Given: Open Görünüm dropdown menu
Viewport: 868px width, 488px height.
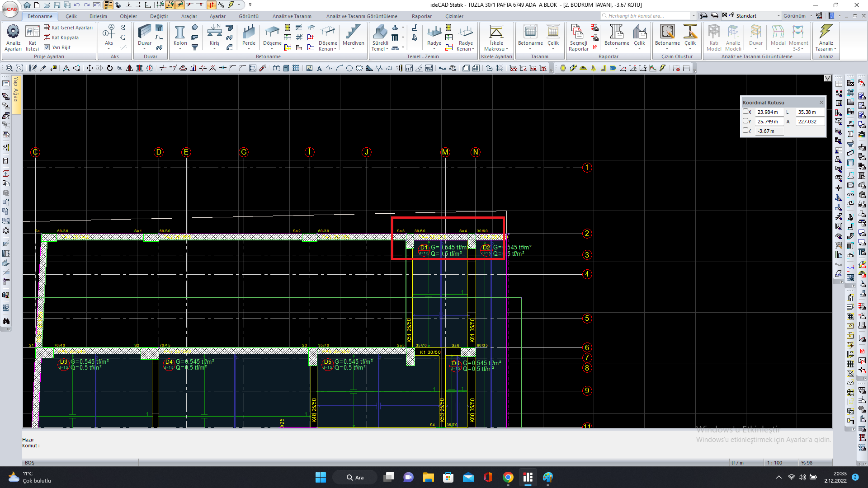Looking at the screenshot, I should pyautogui.click(x=797, y=16).
